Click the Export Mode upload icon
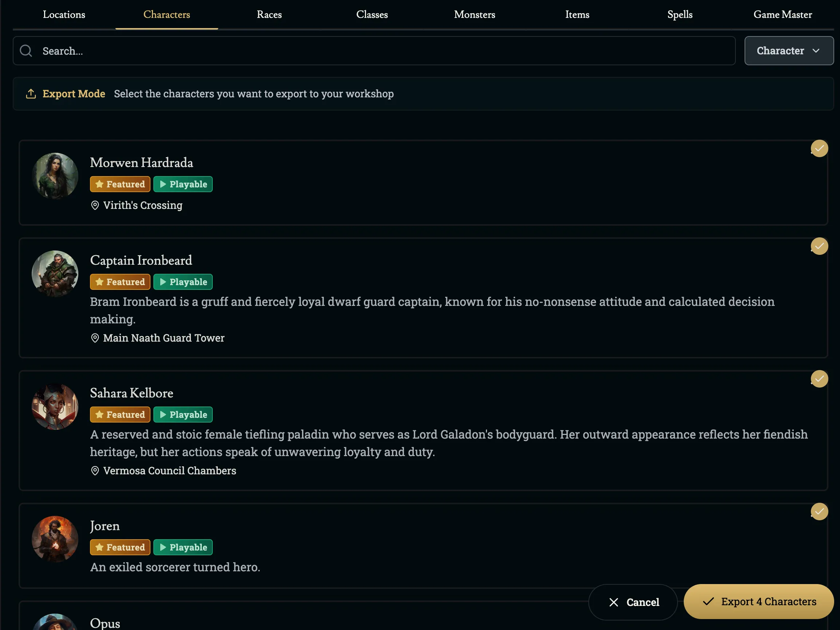The width and height of the screenshot is (840, 630). [31, 94]
